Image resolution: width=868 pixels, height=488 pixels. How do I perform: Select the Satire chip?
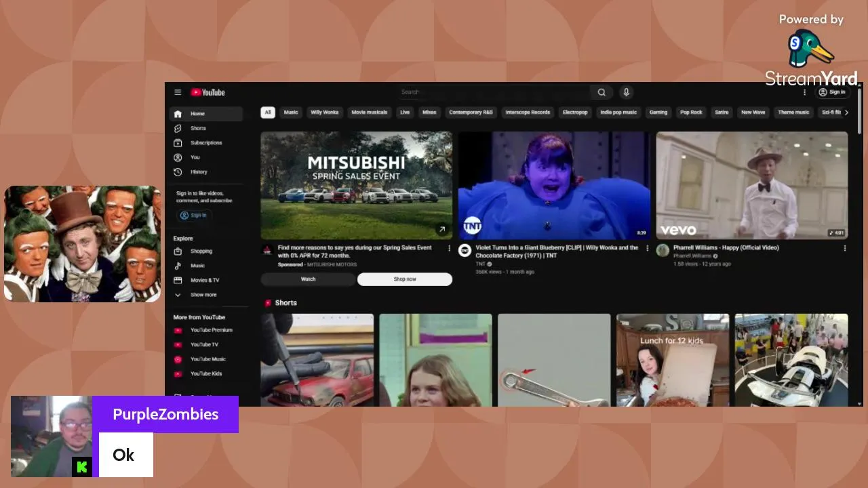click(722, 113)
